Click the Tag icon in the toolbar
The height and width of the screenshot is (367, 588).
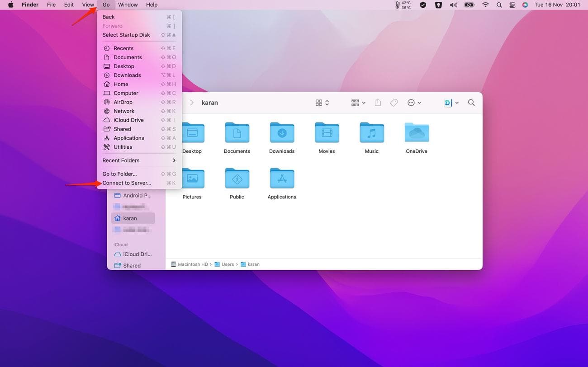(x=394, y=103)
